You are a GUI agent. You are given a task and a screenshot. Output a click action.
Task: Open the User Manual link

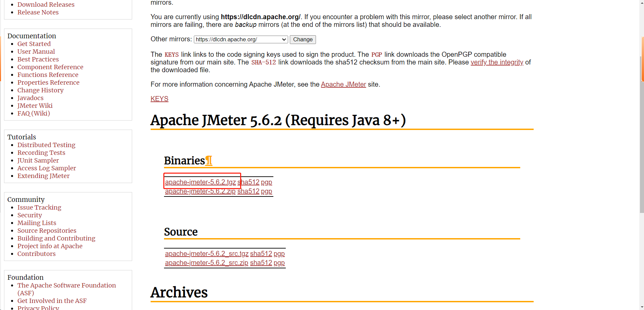click(x=36, y=51)
